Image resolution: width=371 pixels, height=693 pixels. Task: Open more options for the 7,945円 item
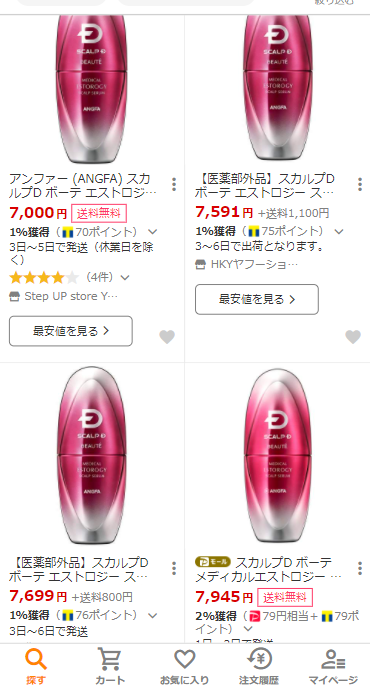click(360, 568)
